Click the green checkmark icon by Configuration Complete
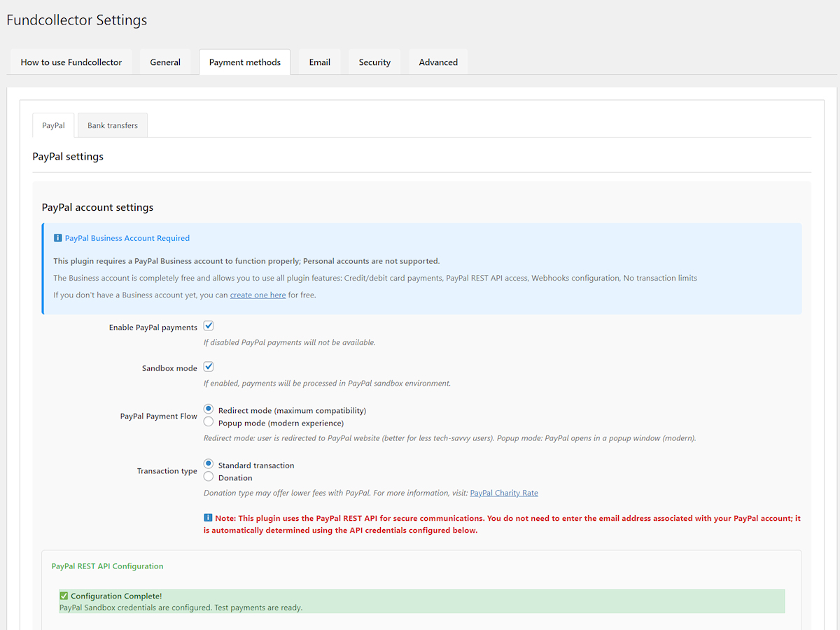The height and width of the screenshot is (630, 840). pyautogui.click(x=64, y=596)
